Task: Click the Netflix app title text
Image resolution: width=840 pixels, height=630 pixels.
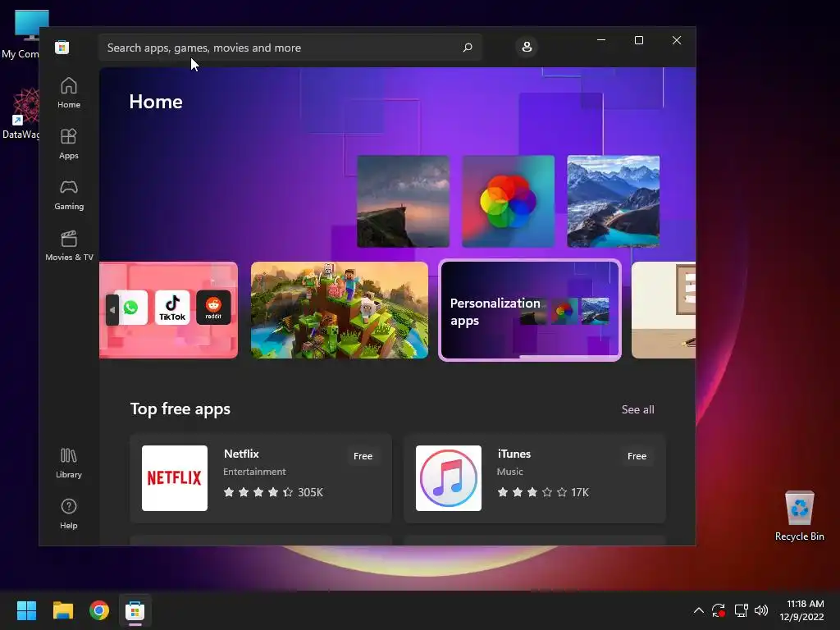Action: [241, 454]
